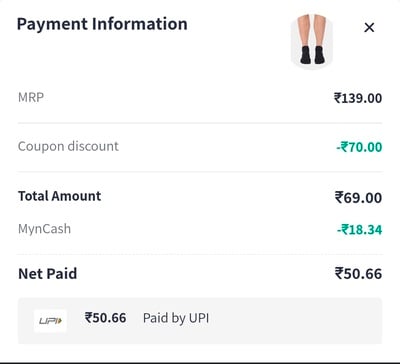Click the divider line under Coupon discount
The image size is (400, 364).
(x=200, y=172)
